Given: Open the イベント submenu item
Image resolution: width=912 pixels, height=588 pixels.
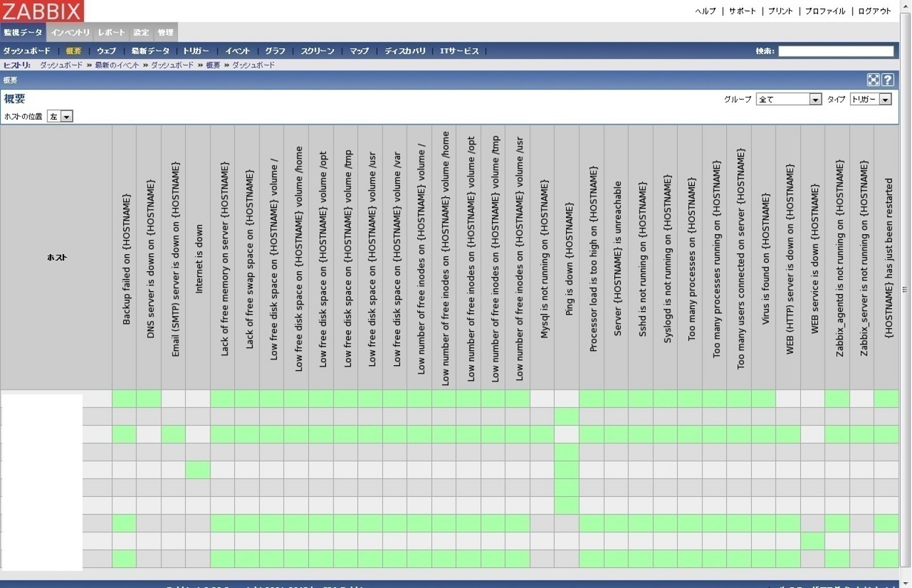Looking at the screenshot, I should pos(238,51).
